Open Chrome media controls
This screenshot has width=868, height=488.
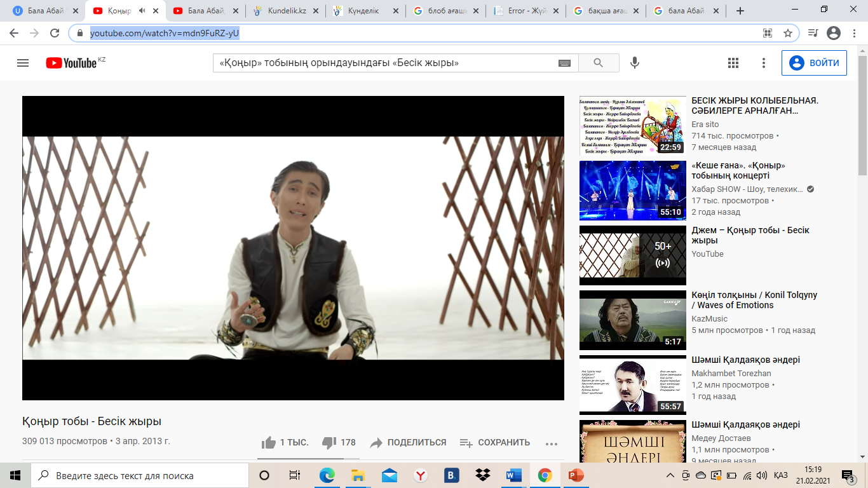click(813, 33)
